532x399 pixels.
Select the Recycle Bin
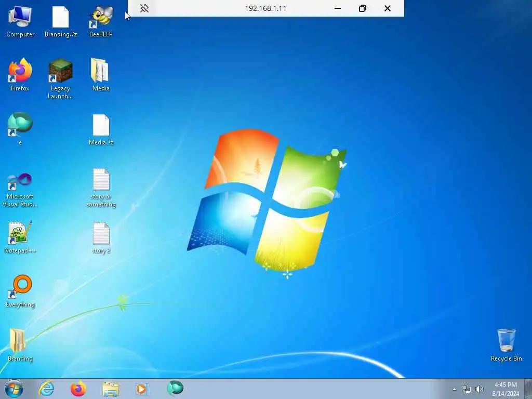pyautogui.click(x=506, y=345)
